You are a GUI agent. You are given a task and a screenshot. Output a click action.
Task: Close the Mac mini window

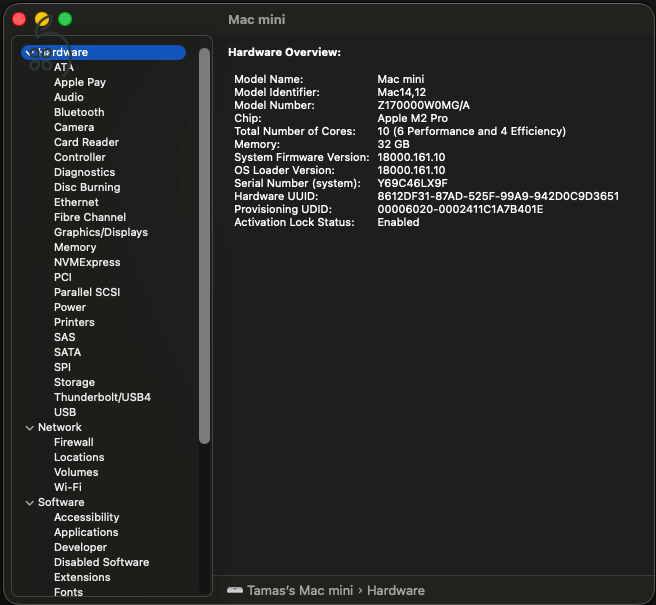tap(19, 19)
